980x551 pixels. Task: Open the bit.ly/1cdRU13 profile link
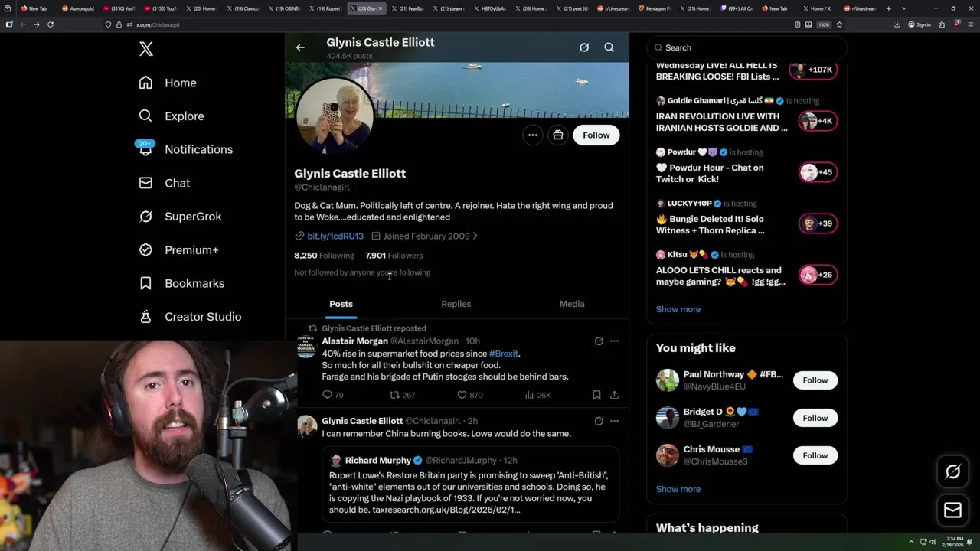[x=335, y=236]
